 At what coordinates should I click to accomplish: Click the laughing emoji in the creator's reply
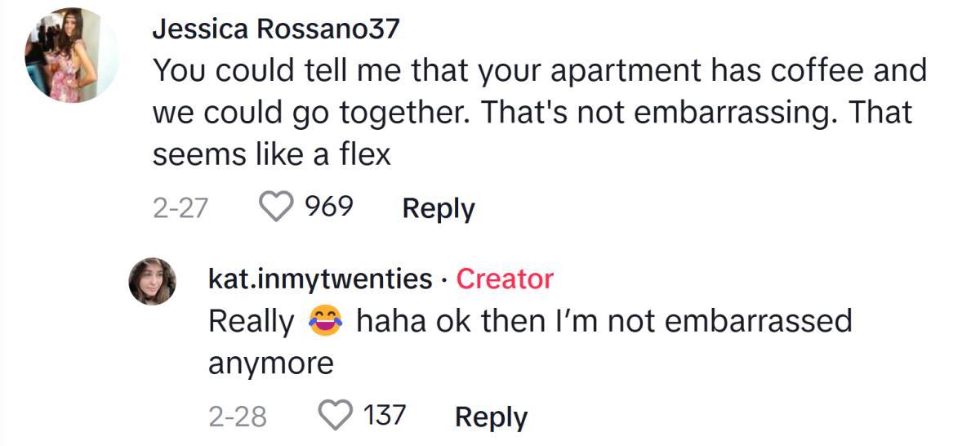point(325,322)
